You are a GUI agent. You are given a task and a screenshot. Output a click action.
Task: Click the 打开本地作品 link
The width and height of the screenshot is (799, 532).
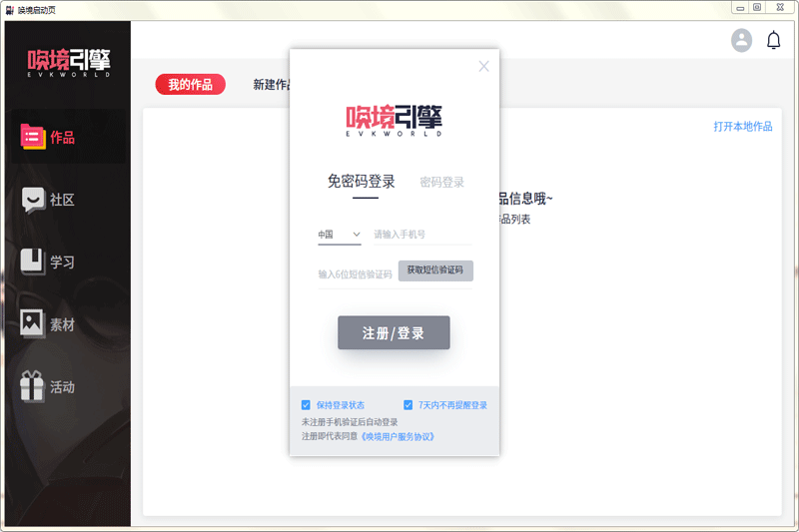tap(743, 126)
